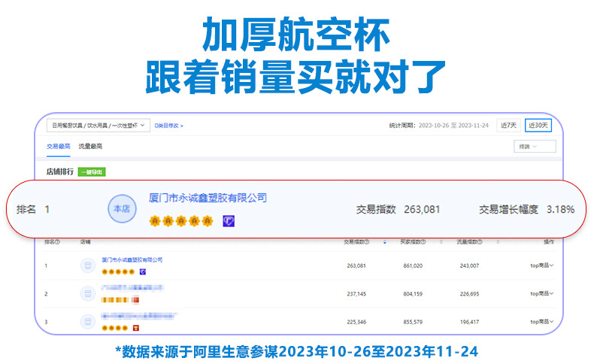594x364 pixels.
Task: Click the 操作 column header
Action: pyautogui.click(x=549, y=242)
